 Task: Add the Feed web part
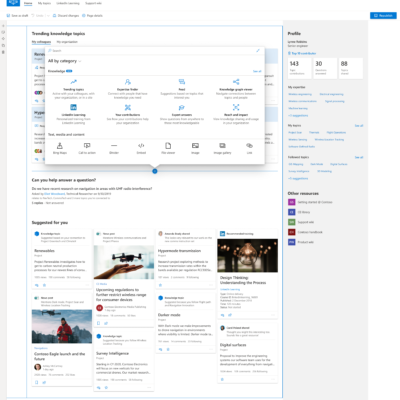click(x=182, y=89)
